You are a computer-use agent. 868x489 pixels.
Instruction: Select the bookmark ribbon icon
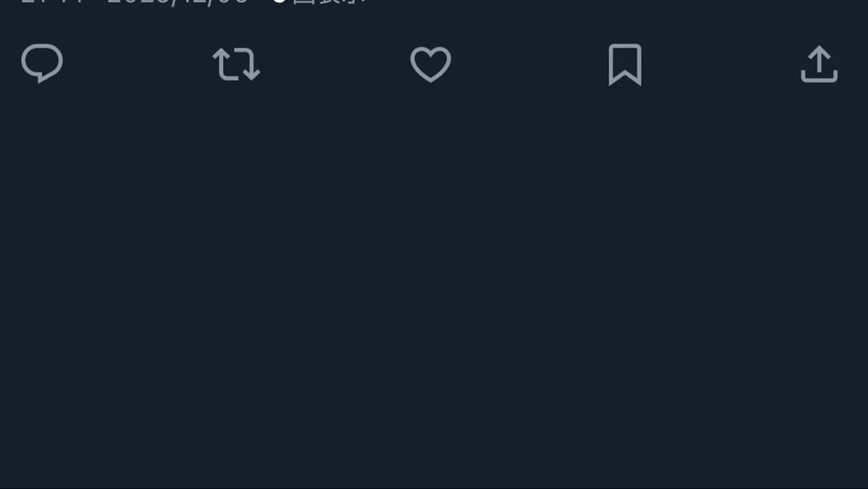pyautogui.click(x=624, y=64)
